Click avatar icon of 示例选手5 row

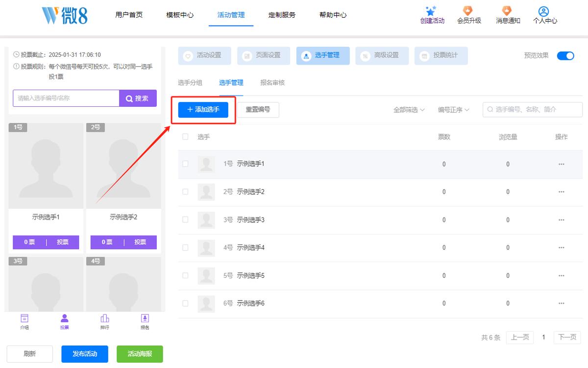click(206, 275)
